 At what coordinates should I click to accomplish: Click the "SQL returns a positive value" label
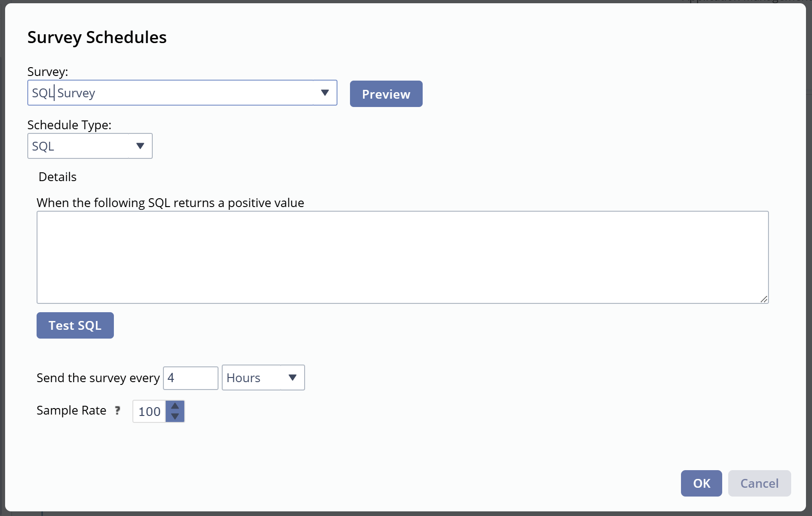[170, 203]
